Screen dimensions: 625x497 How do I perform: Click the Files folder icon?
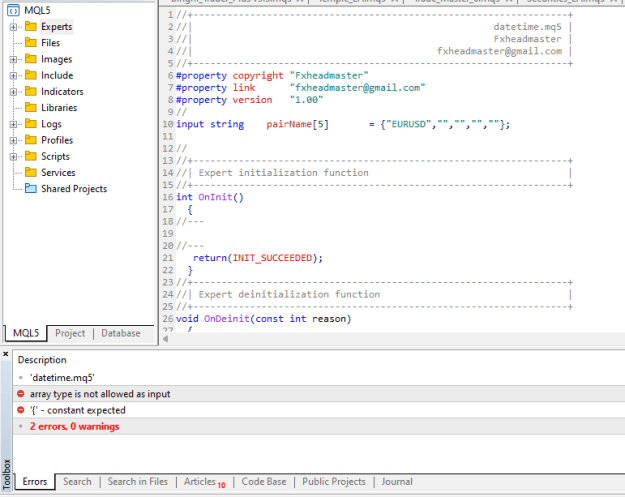pyautogui.click(x=31, y=42)
